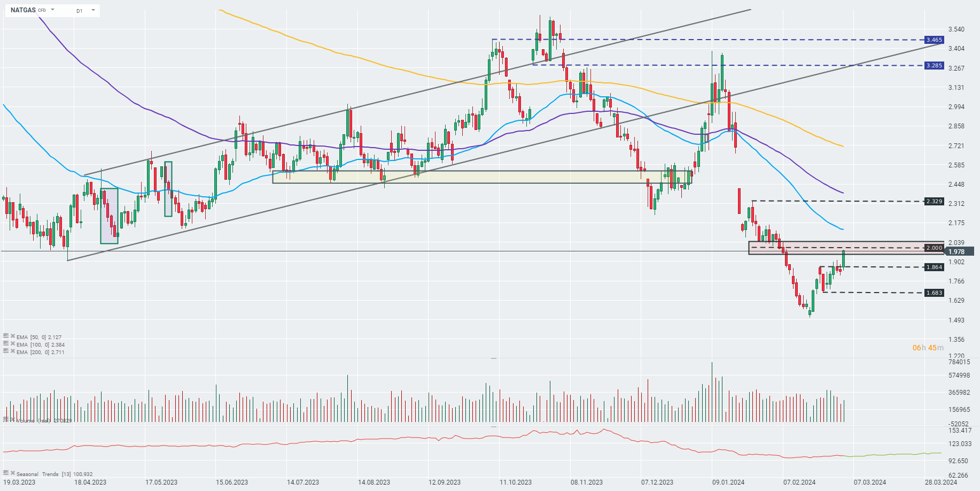The image size is (980, 491).
Task: Select the green rectangle near 18.04.2023
Action: (x=109, y=216)
